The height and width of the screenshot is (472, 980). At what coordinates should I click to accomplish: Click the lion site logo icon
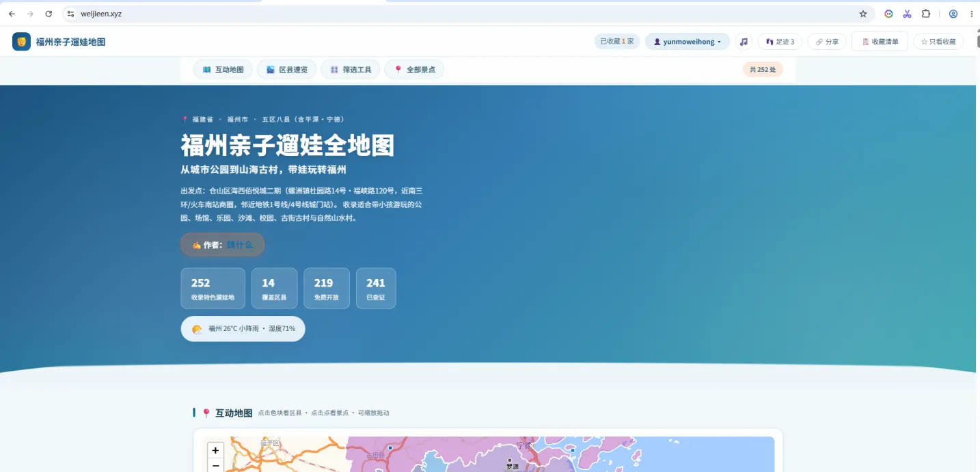click(x=21, y=42)
